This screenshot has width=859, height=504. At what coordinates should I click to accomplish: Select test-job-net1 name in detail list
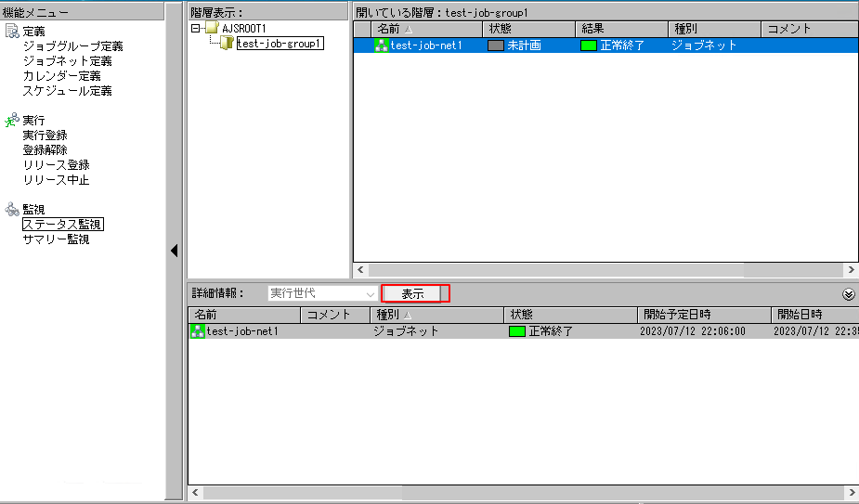(242, 330)
